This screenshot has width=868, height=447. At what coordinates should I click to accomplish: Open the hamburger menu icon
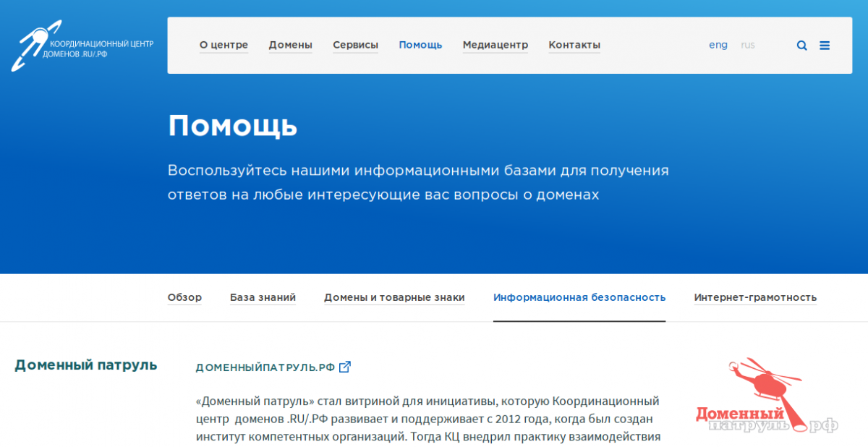pyautogui.click(x=825, y=45)
